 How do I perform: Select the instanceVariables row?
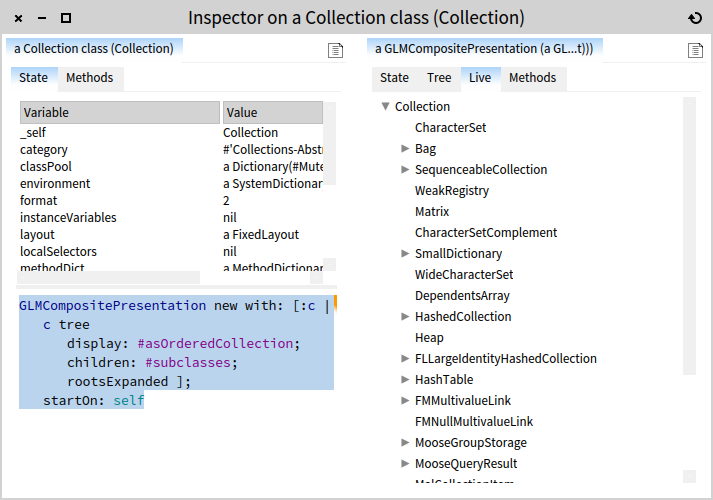pyautogui.click(x=171, y=218)
